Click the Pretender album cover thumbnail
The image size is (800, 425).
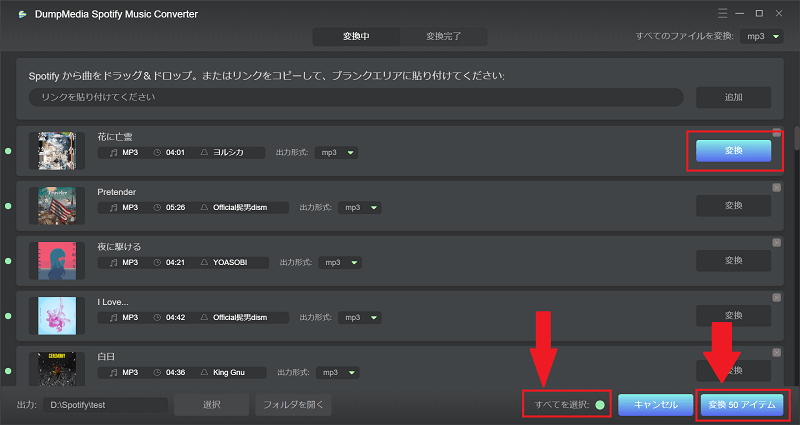click(57, 206)
